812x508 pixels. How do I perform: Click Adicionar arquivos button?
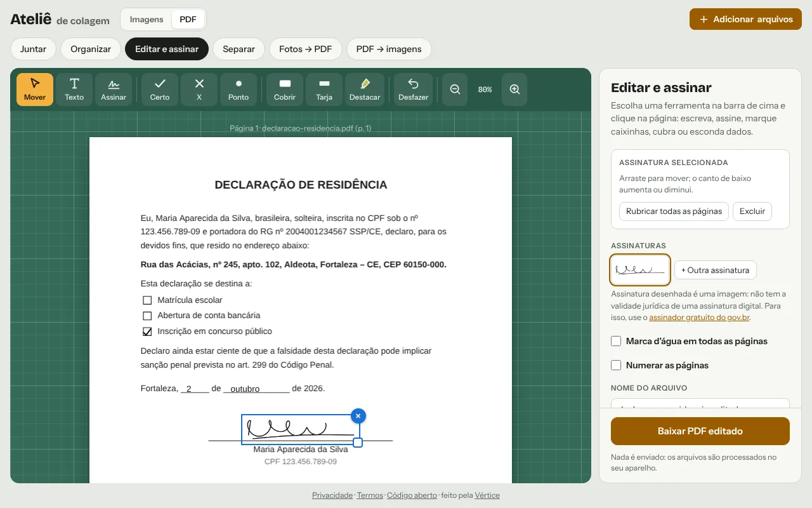tap(745, 19)
